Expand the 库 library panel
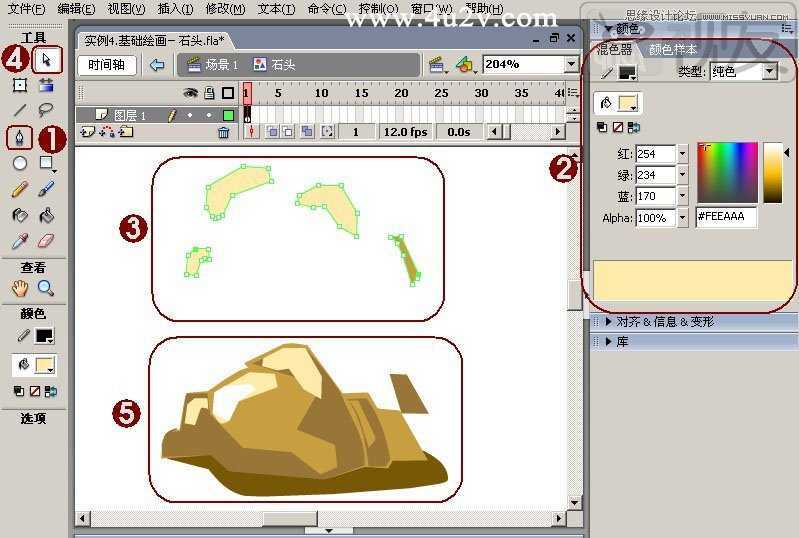 click(622, 342)
